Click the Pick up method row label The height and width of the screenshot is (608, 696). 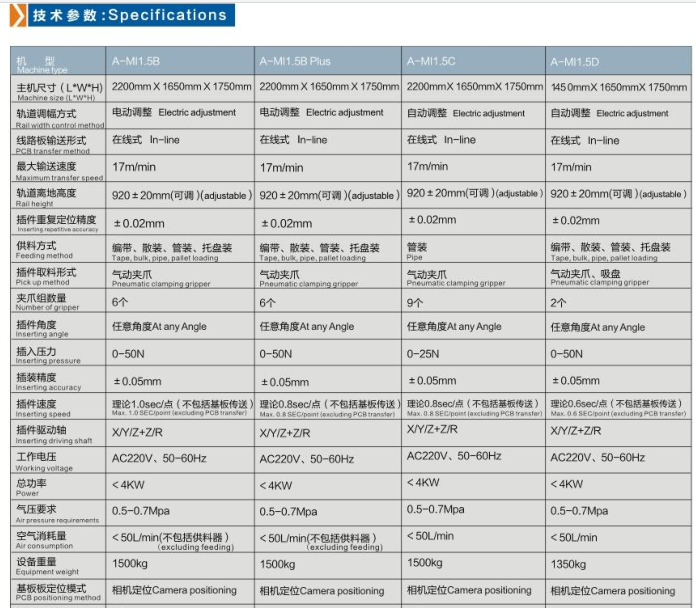pos(58,276)
